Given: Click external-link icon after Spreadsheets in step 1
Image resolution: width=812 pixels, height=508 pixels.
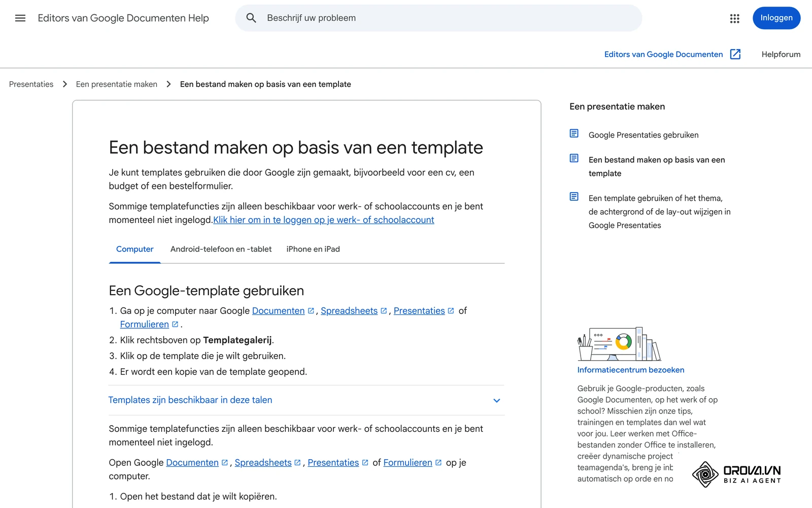Looking at the screenshot, I should pyautogui.click(x=384, y=311).
